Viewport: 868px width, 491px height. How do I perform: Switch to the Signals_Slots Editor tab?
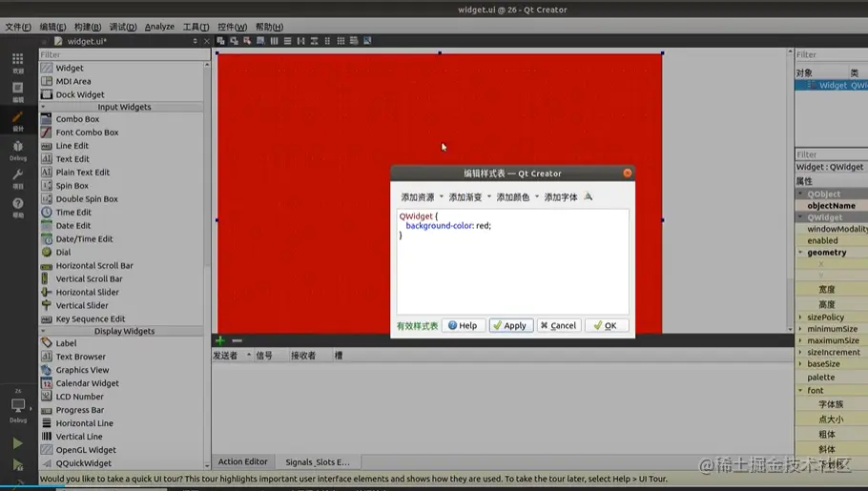pyautogui.click(x=318, y=461)
